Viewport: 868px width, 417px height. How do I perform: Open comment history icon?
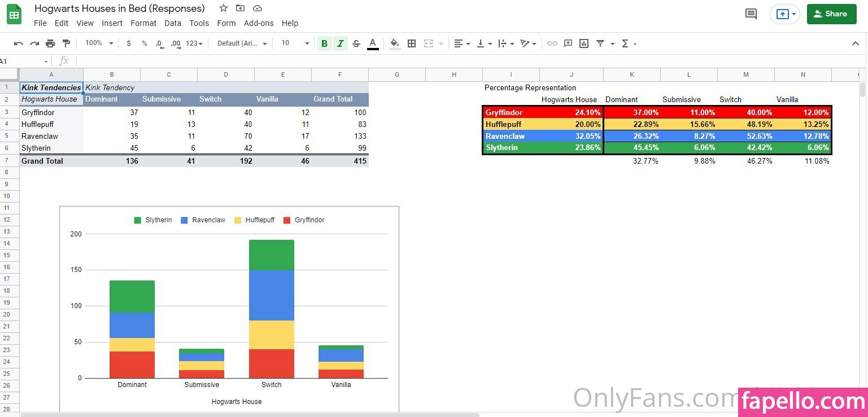click(751, 14)
